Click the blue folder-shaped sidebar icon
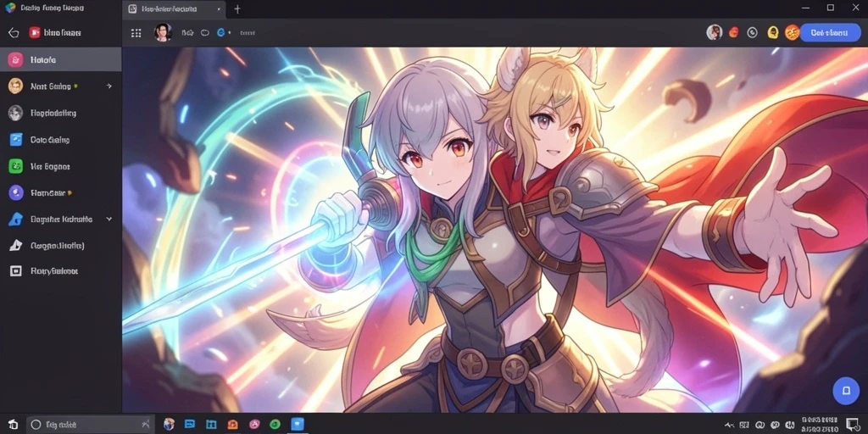868x434 pixels. pos(15,220)
